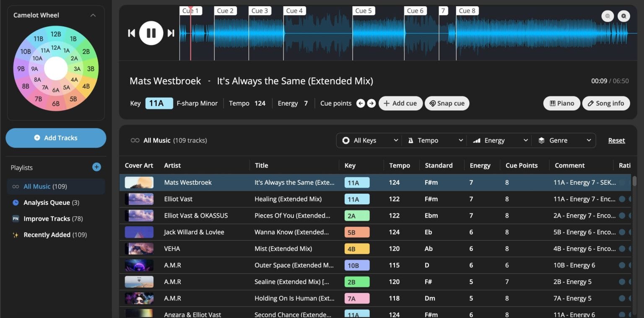
Task: Pause the playing track
Action: (151, 33)
